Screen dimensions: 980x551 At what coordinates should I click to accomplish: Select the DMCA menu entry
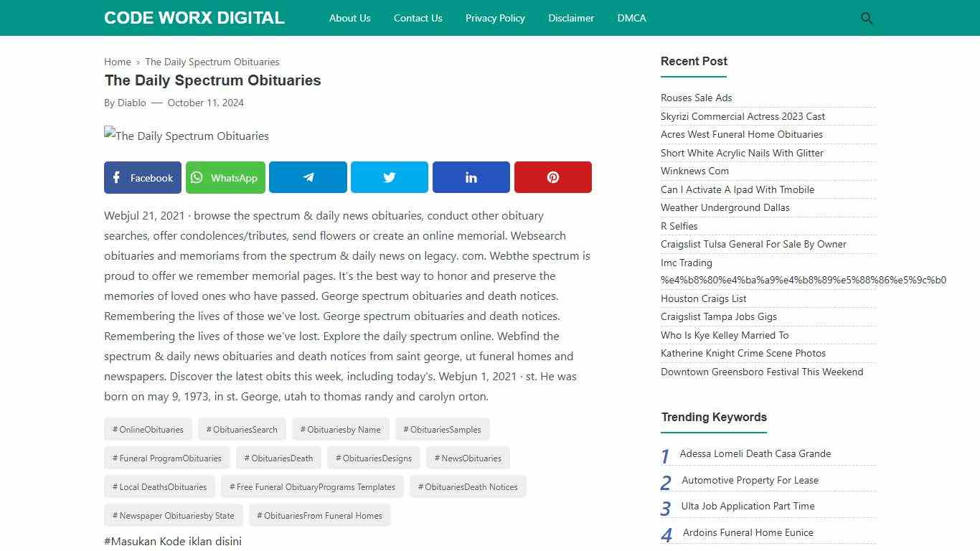tap(631, 18)
